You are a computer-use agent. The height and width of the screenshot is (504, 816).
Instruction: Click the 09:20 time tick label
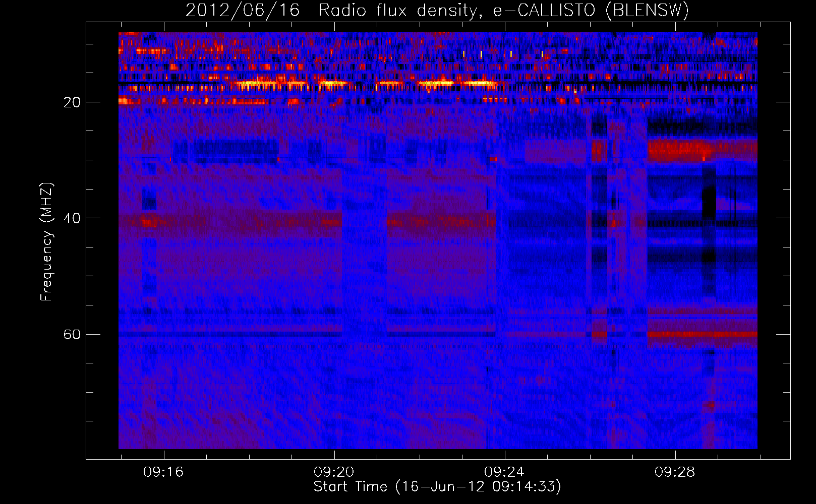(334, 472)
